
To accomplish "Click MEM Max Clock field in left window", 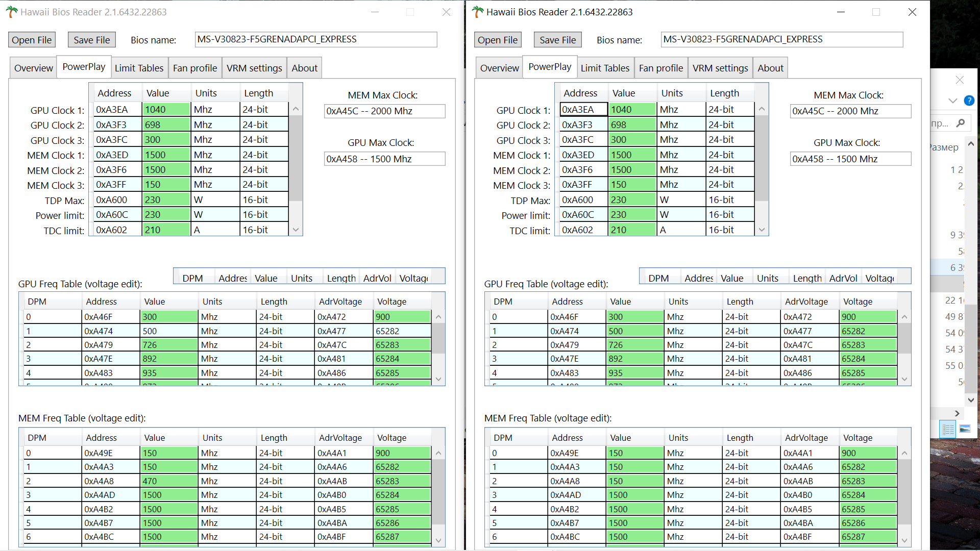I will tap(384, 111).
